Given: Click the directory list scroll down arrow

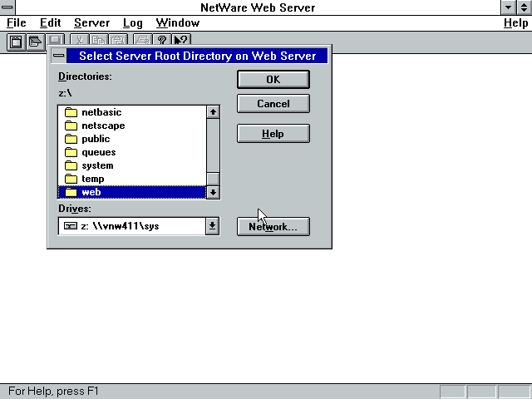Looking at the screenshot, I should (x=213, y=192).
